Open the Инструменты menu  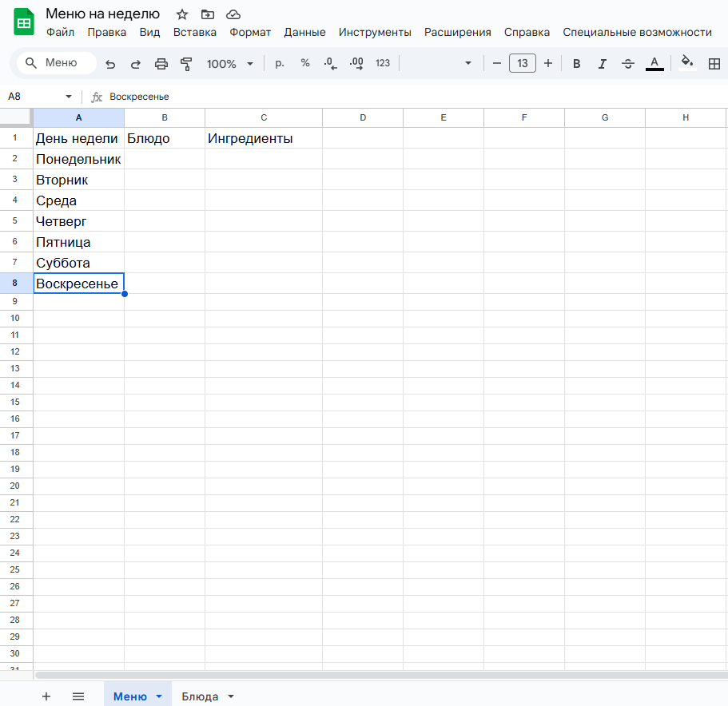pyautogui.click(x=375, y=32)
